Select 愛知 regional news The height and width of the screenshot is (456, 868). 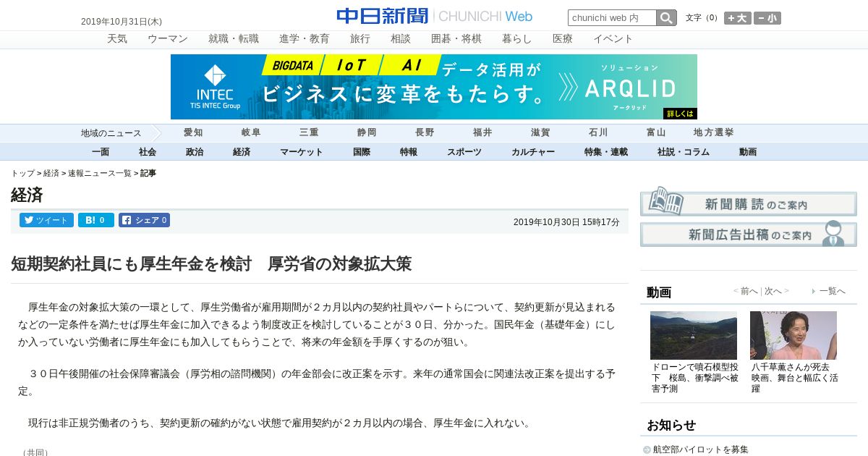(193, 132)
